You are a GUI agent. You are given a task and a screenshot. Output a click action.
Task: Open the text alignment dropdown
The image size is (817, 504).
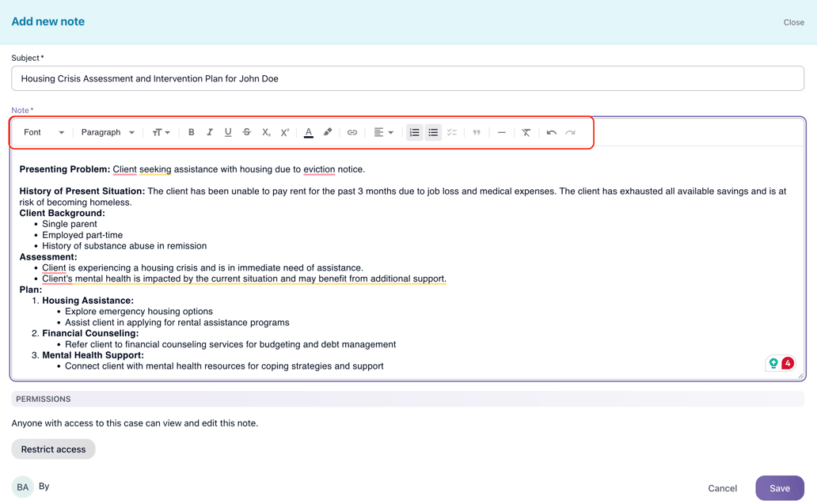[x=382, y=132]
